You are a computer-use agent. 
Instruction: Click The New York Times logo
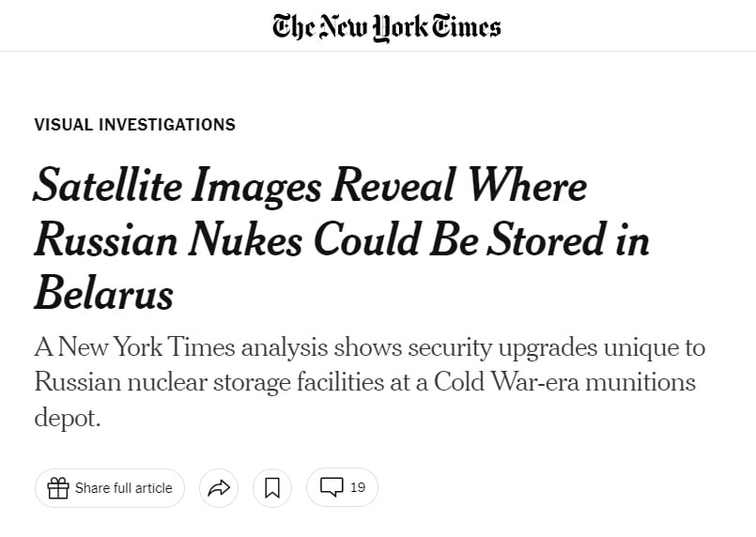tap(386, 26)
